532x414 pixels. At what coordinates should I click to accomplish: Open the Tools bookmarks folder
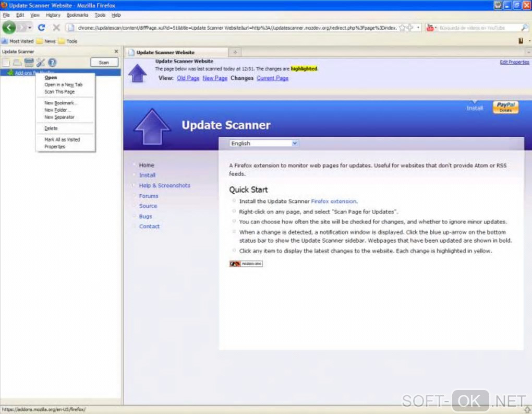[68, 41]
